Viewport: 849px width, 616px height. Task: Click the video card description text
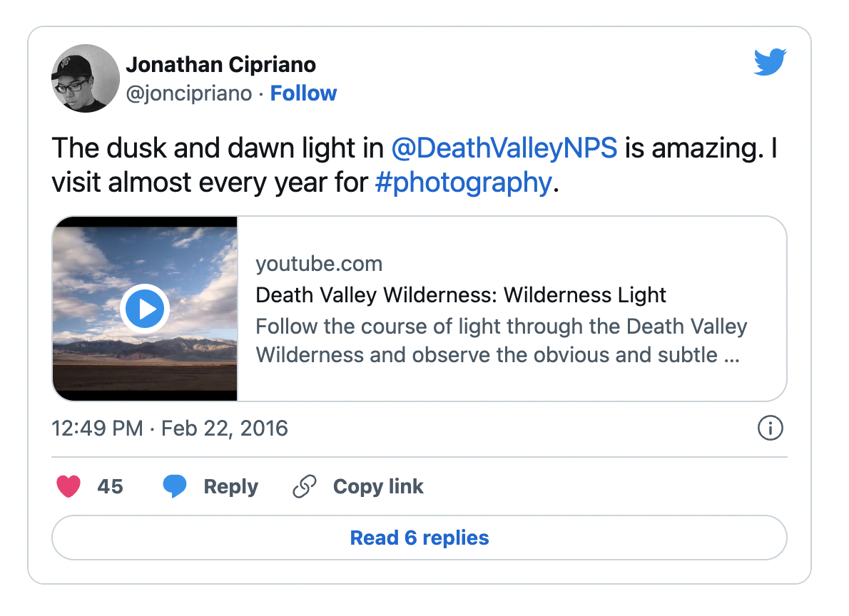tap(501, 341)
